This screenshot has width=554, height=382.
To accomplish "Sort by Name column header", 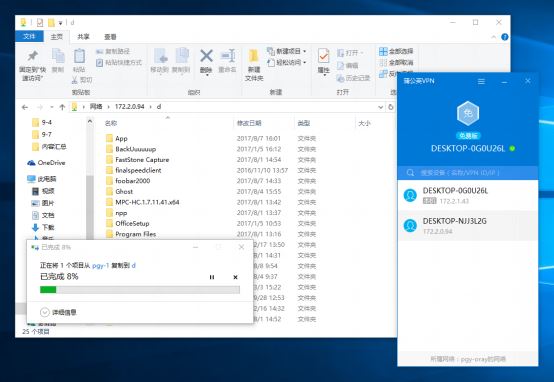I will click(x=111, y=123).
